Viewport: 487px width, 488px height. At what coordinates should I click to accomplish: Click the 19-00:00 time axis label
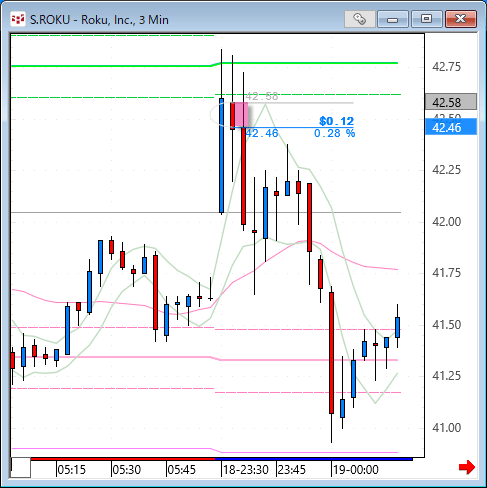356,470
